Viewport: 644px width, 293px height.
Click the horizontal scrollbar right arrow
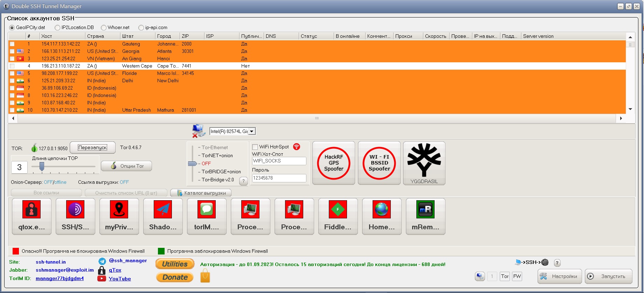621,118
